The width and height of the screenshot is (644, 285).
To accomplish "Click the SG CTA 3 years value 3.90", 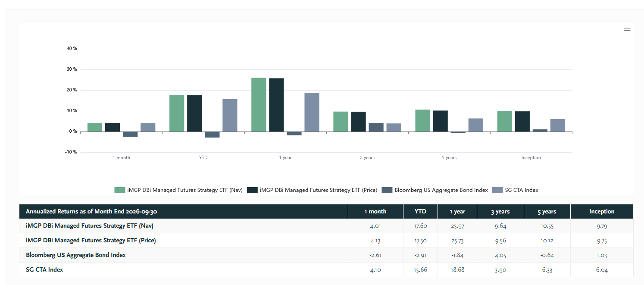I will 500,270.
